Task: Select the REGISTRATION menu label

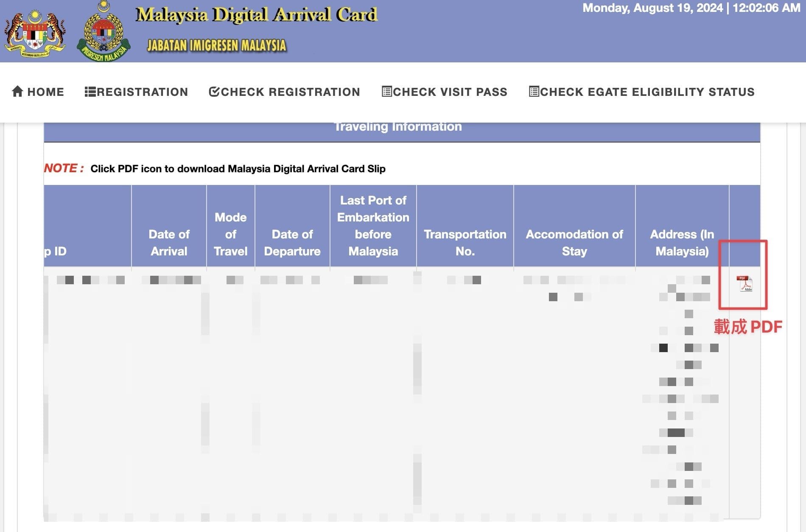Action: pyautogui.click(x=142, y=92)
